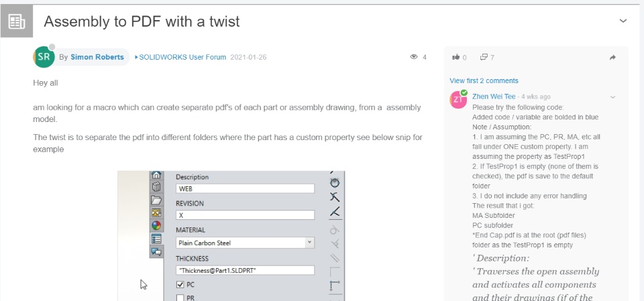Open the Zhen Wei Tee comment options chevron
This screenshot has height=301, width=644.
click(612, 97)
